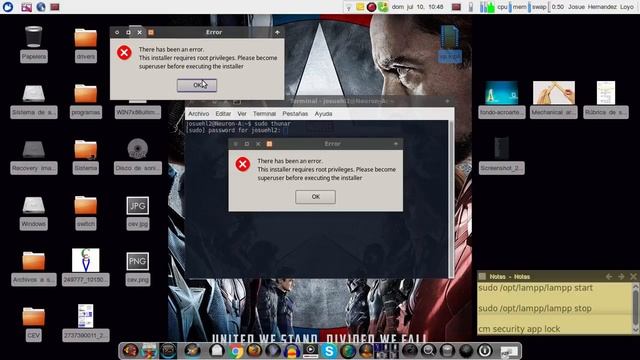The image size is (640, 360).
Task: Select the Rúbrica de s... document icon
Action: [x=606, y=93]
